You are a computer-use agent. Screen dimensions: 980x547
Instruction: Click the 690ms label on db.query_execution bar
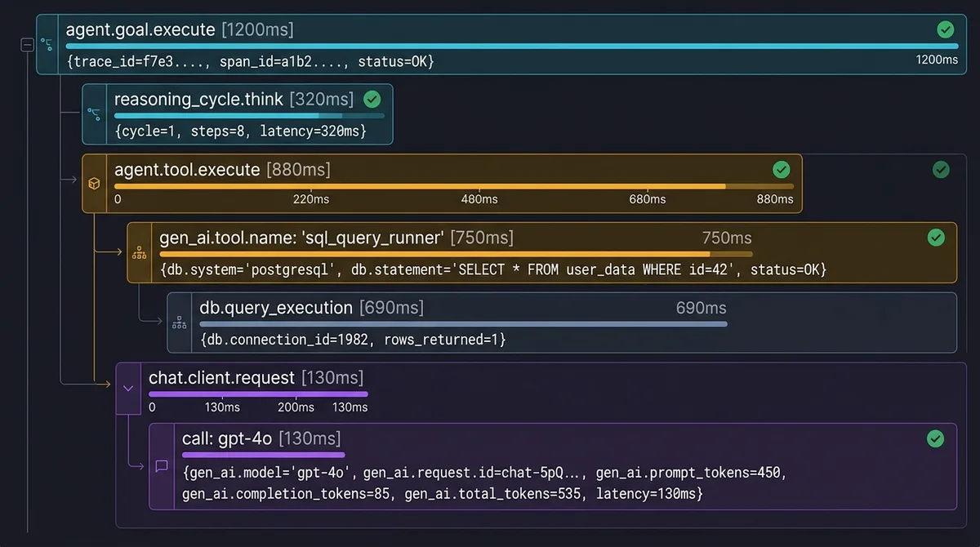tap(701, 308)
